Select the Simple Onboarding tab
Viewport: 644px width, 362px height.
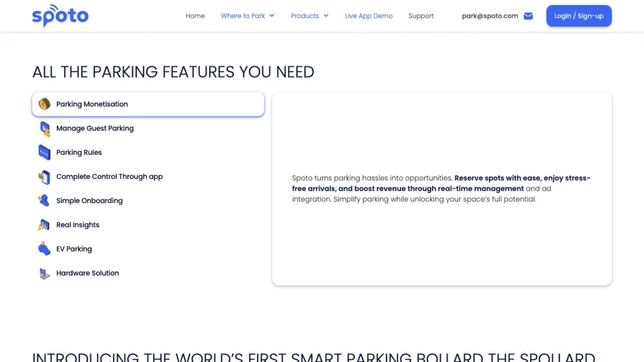(x=148, y=201)
